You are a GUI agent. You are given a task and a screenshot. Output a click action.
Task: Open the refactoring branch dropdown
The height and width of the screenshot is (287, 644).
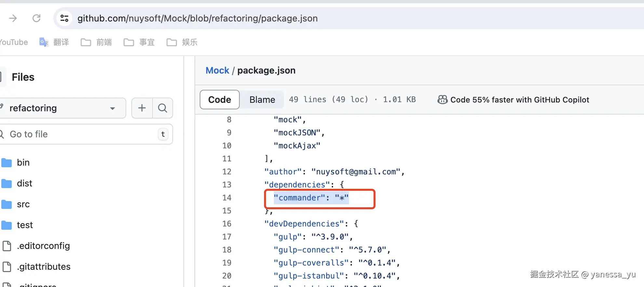point(62,108)
